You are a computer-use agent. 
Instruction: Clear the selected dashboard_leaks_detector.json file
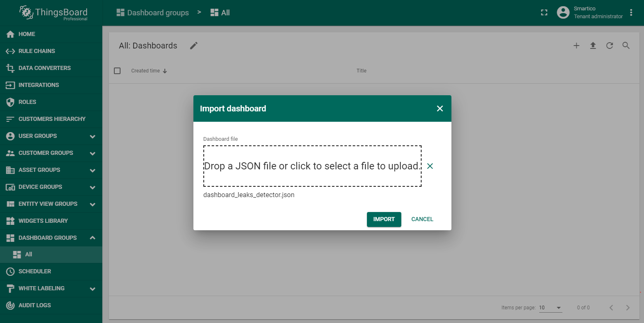[x=430, y=166]
